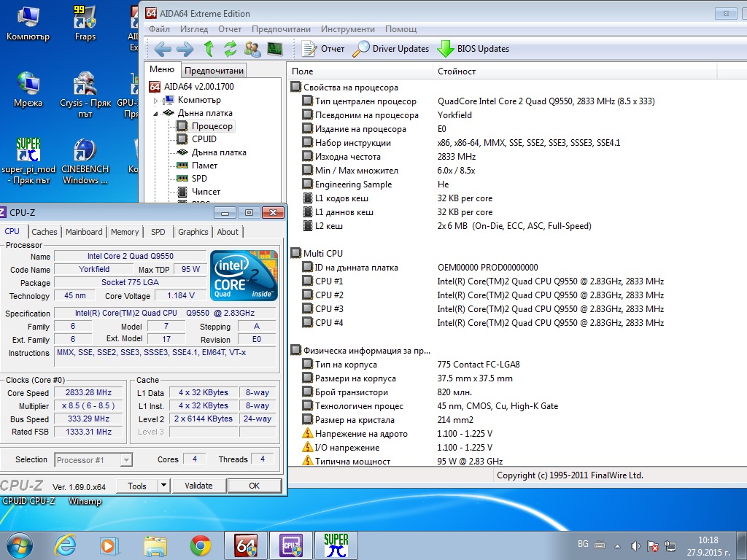Open the Tools dropdown arrow in CPU-Z
The width and height of the screenshot is (747, 560).
pyautogui.click(x=163, y=486)
